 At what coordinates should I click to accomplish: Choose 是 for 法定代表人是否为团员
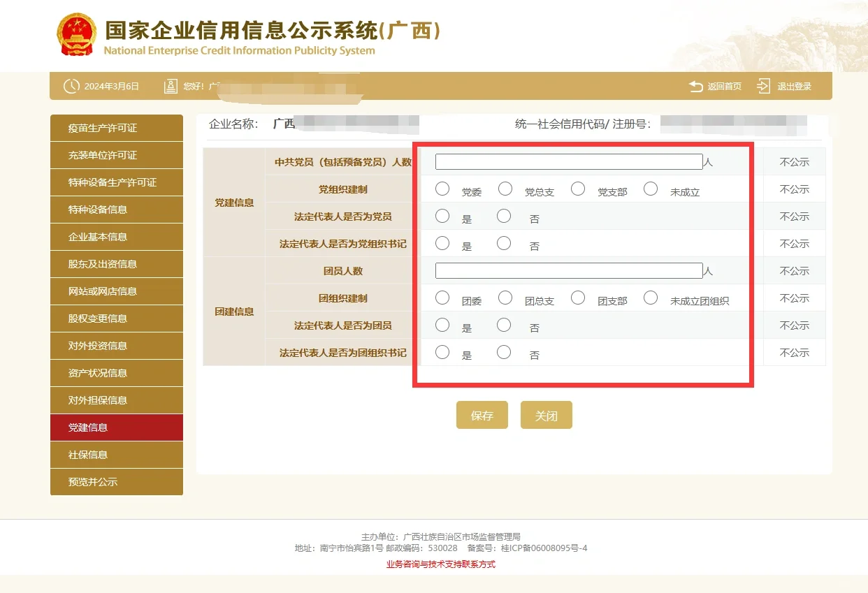point(442,325)
